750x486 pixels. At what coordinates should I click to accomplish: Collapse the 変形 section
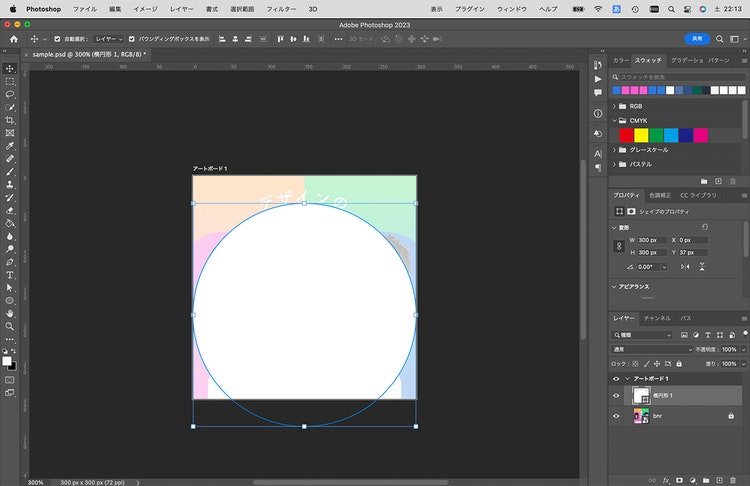(615, 228)
